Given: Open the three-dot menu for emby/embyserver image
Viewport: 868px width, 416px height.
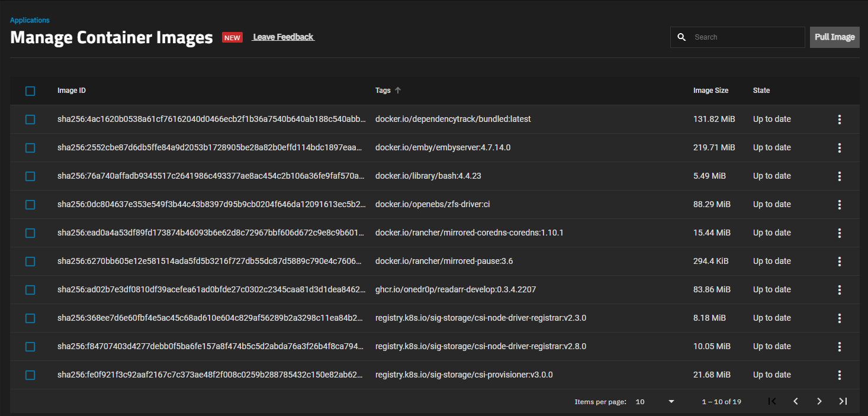Looking at the screenshot, I should (839, 148).
